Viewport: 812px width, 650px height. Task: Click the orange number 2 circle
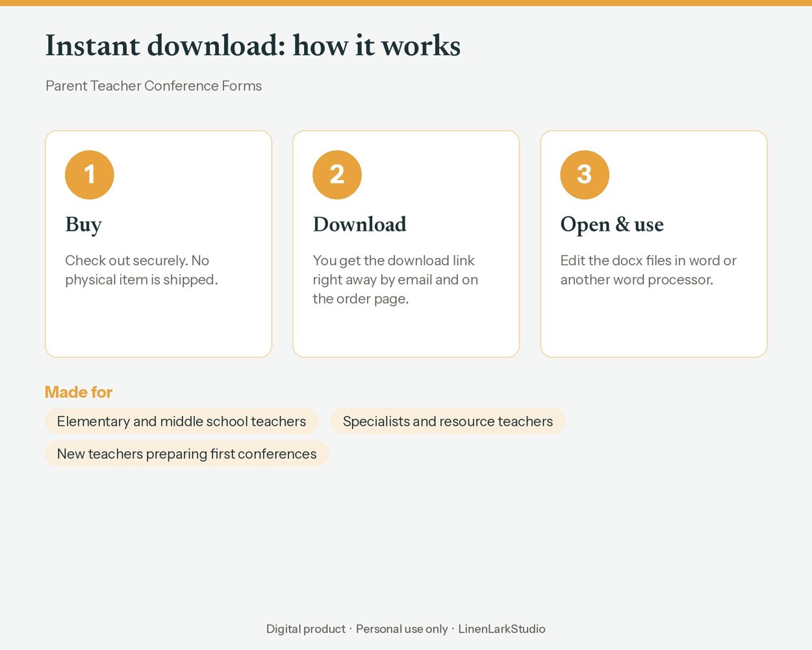point(337,175)
